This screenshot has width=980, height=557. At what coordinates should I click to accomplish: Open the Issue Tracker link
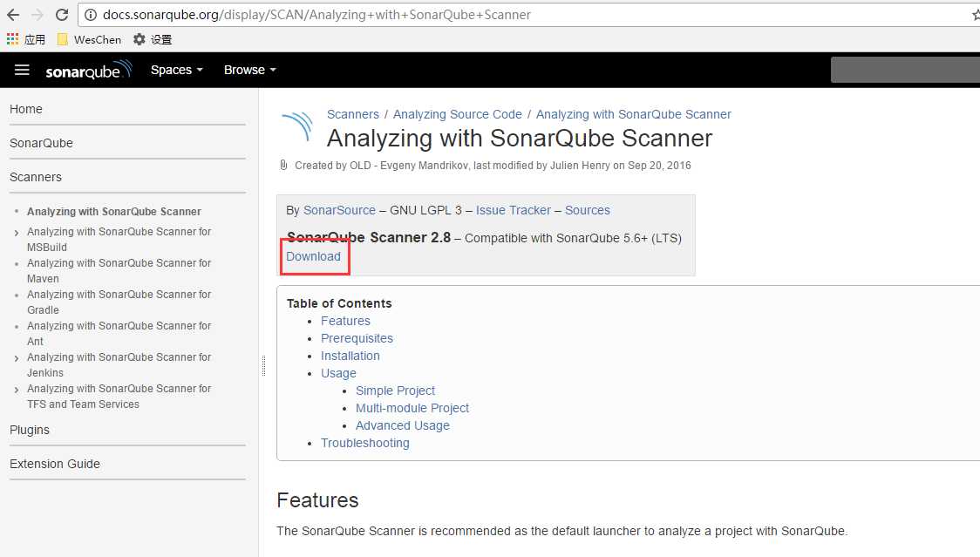pos(514,210)
